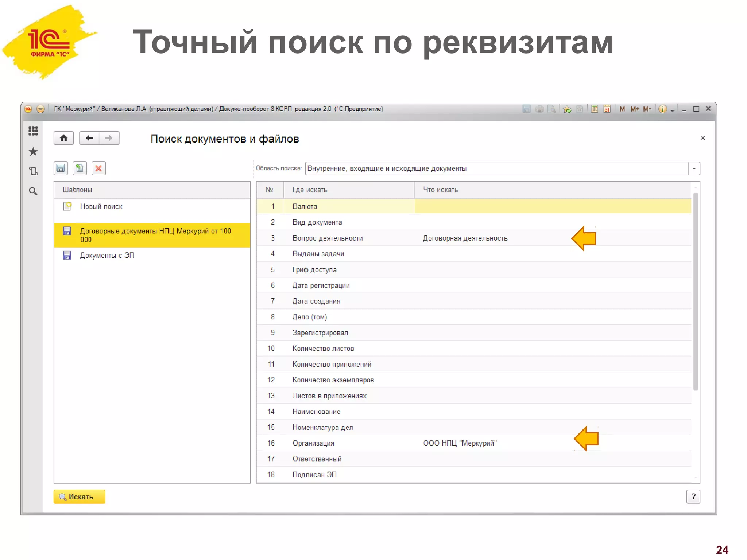Select 'Договорные документы НПЦ Меркурий от 100 000' template
This screenshot has width=747, height=560.
tap(152, 235)
